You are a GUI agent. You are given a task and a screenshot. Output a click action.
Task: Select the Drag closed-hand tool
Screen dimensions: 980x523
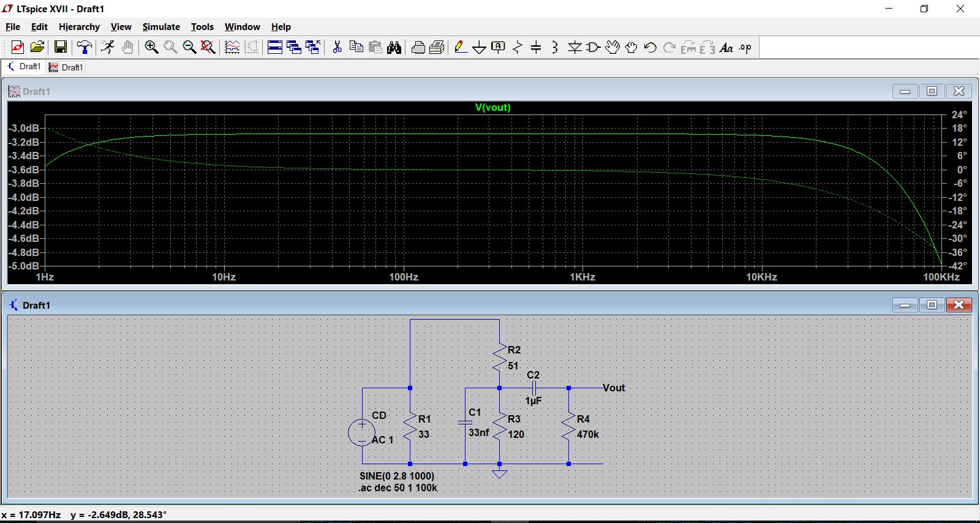click(x=631, y=47)
